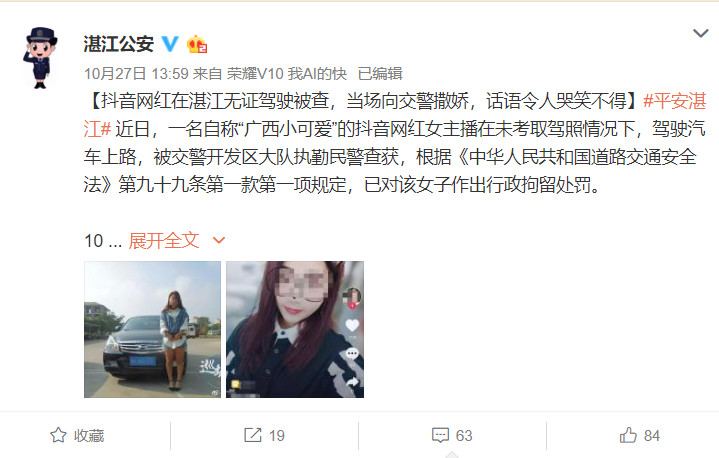This screenshot has height=458, width=719.
Task: Open the 湛江公安 police mascot avatar
Action: click(40, 58)
